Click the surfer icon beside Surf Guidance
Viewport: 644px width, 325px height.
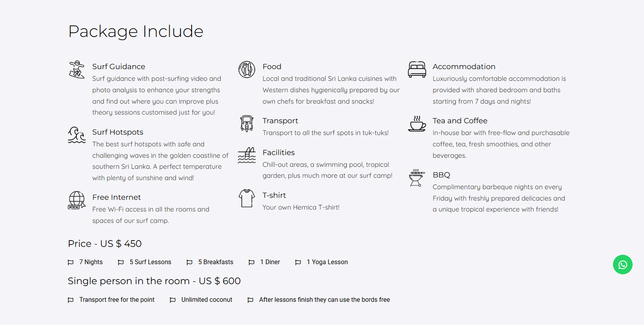click(x=76, y=70)
